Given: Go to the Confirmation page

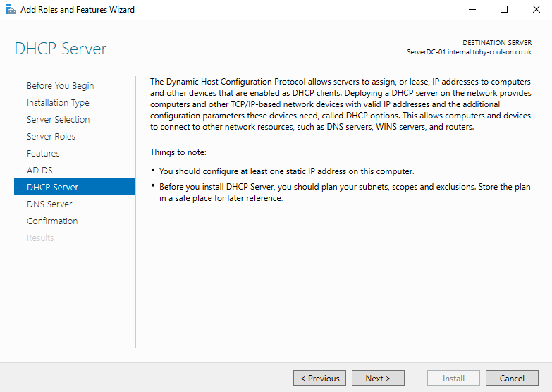Looking at the screenshot, I should pos(52,221).
